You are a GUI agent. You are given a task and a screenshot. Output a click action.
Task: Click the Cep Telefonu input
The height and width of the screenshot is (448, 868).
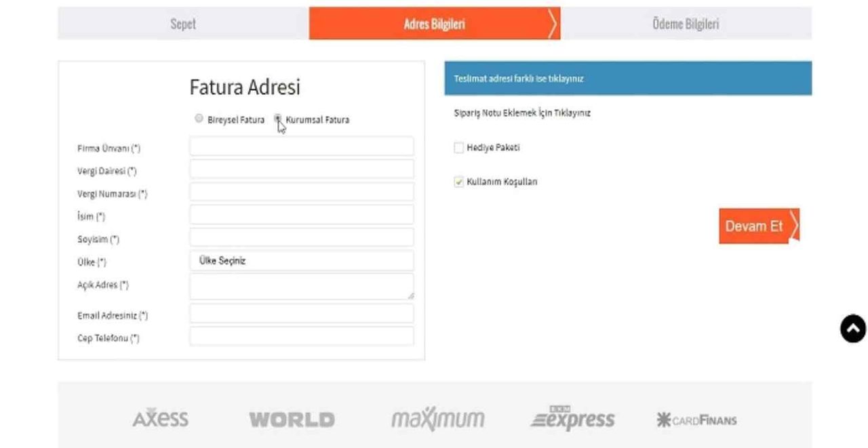coord(302,336)
